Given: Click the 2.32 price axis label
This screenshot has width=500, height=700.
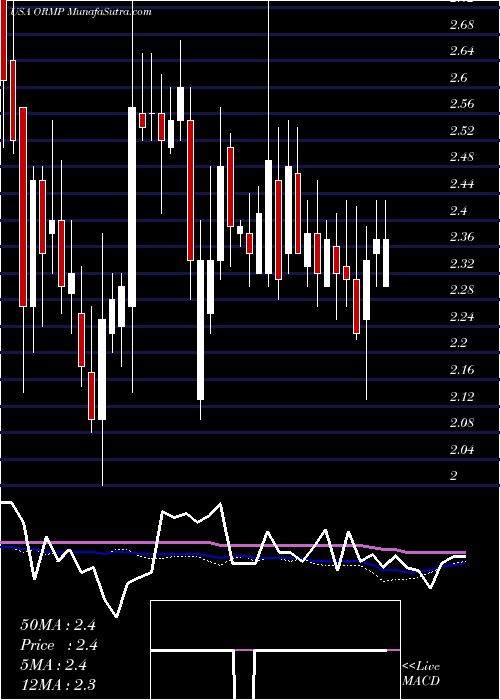Looking at the screenshot, I should tap(462, 264).
